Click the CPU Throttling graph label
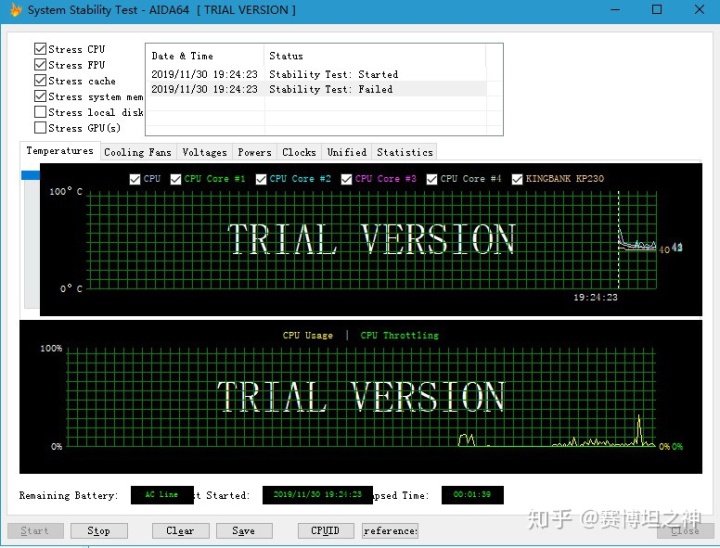Screen dimensions: 720x548 [x=399, y=335]
